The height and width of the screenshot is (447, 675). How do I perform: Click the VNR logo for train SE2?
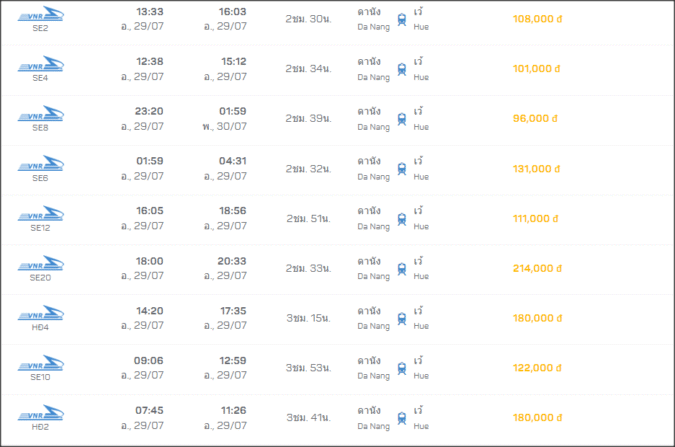(x=39, y=14)
